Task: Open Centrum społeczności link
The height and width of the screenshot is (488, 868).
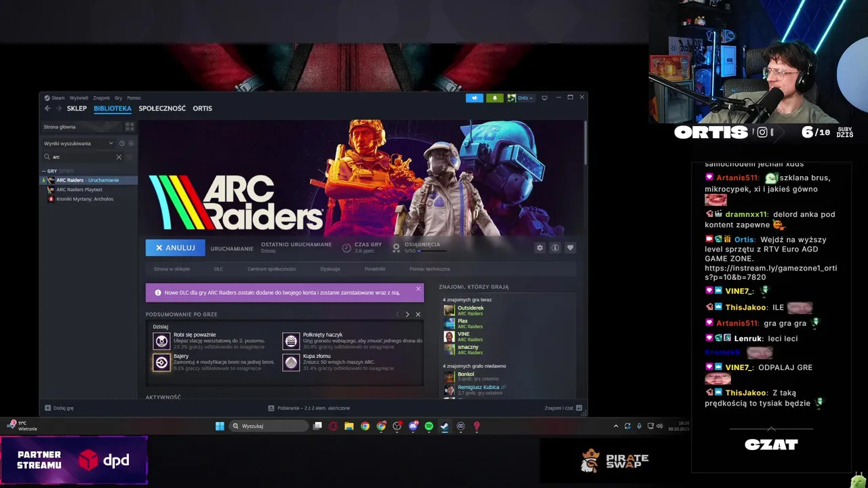Action: pyautogui.click(x=271, y=269)
